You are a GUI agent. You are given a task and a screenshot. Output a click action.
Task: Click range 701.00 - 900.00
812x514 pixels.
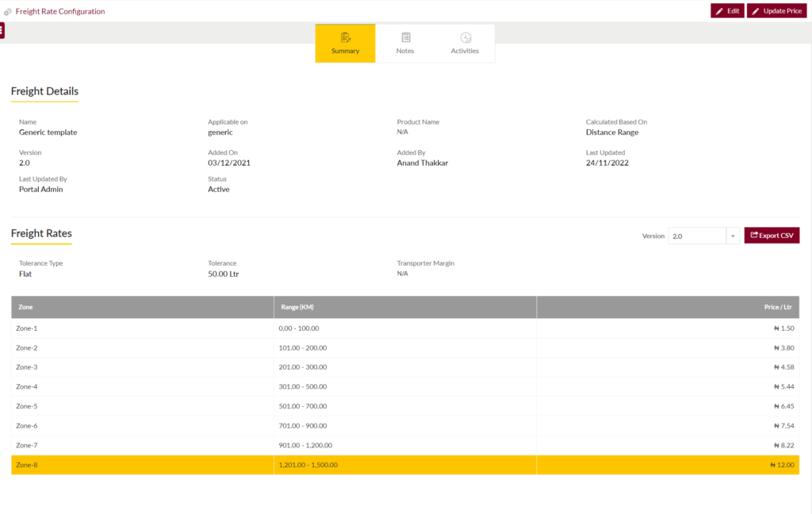pos(302,426)
